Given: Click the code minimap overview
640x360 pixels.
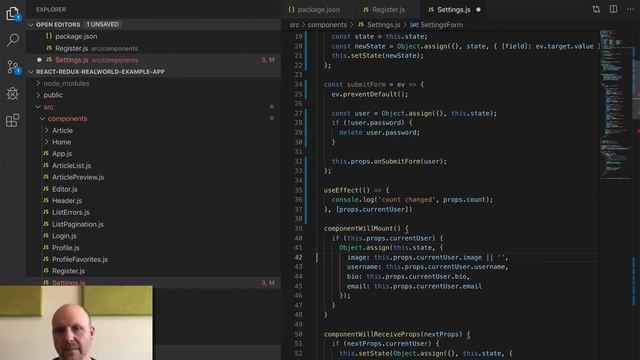Looking at the screenshot, I should (616, 104).
